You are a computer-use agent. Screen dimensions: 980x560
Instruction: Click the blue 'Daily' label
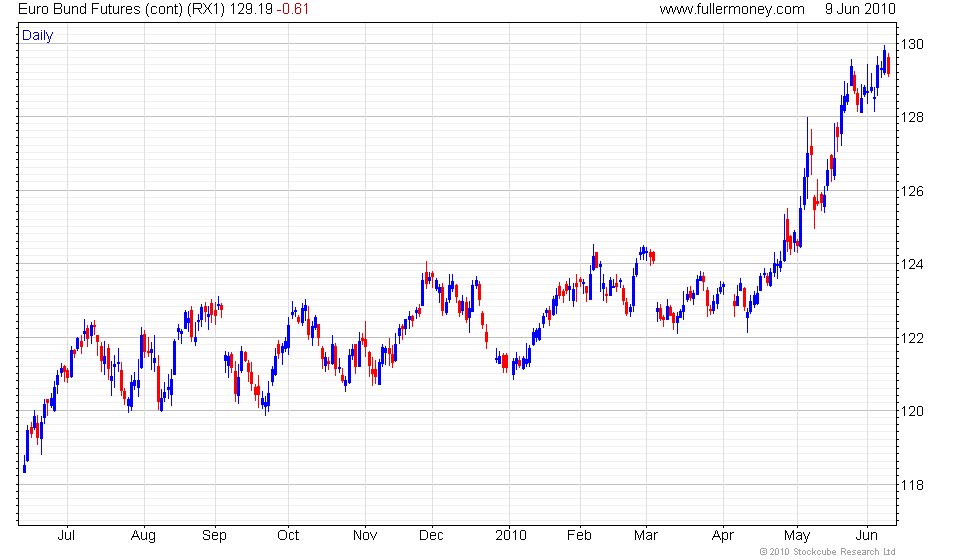[x=38, y=36]
